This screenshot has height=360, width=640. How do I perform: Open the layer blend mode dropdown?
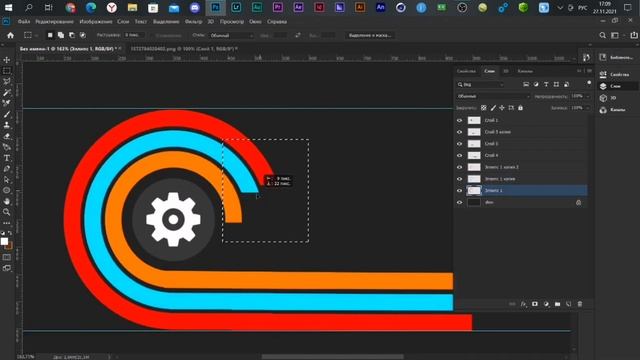click(493, 96)
